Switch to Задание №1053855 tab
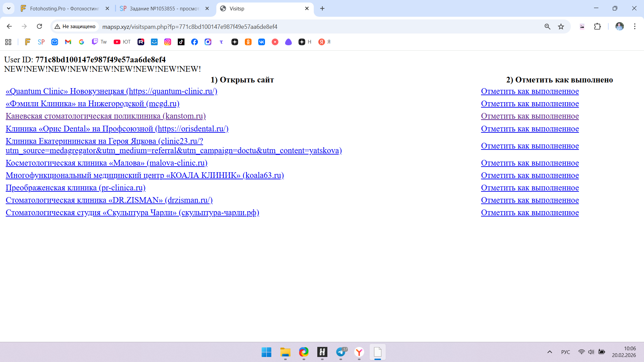 [164, 8]
